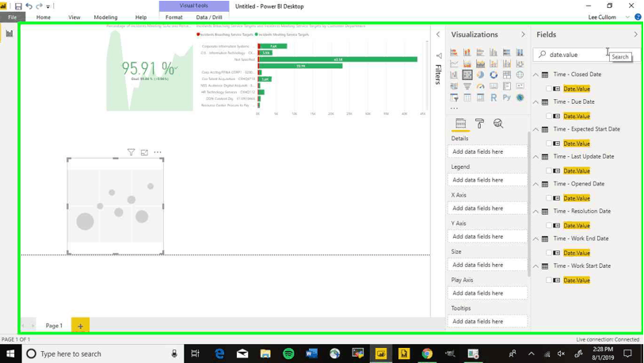Select the Donut chart visual
Image resolution: width=644 pixels, height=363 pixels.
tap(493, 75)
